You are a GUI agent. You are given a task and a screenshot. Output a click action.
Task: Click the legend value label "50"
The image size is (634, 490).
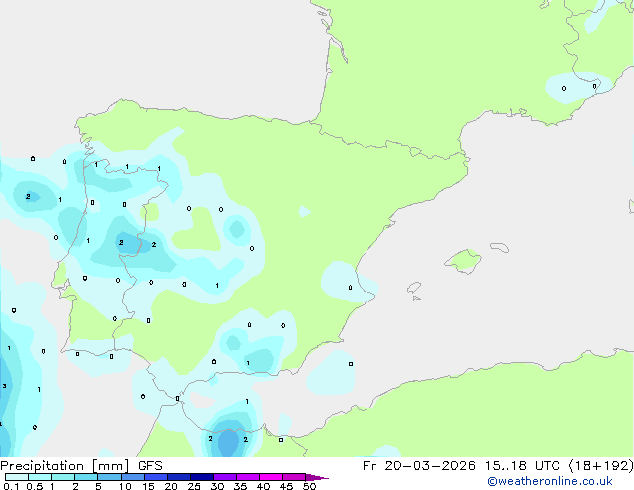309,486
